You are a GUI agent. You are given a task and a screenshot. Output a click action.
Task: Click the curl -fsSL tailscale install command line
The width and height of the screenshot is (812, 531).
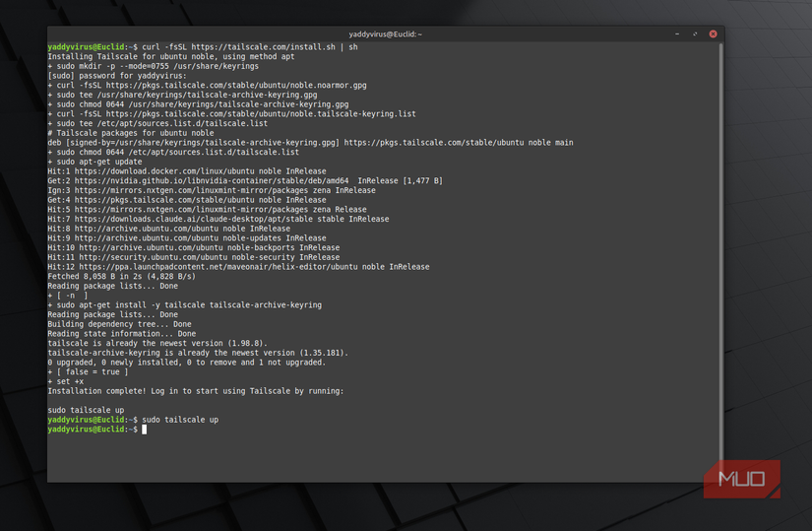(x=203, y=46)
